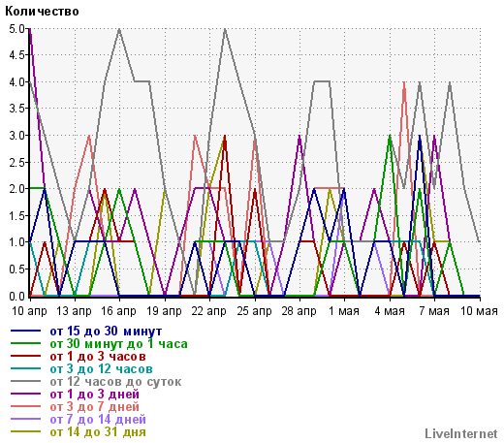
Task: Click the gray legend line swatch
Action: coord(26,381)
